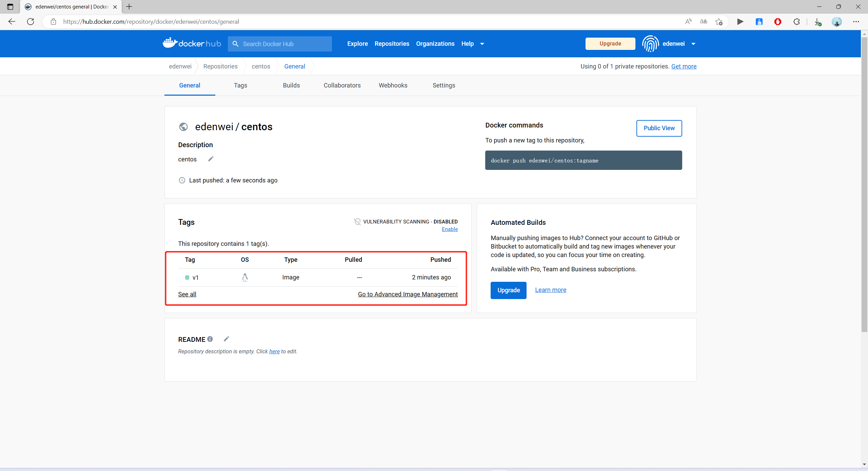Image resolution: width=868 pixels, height=471 pixels.
Task: Click the green status dot beside v1
Action: (187, 278)
